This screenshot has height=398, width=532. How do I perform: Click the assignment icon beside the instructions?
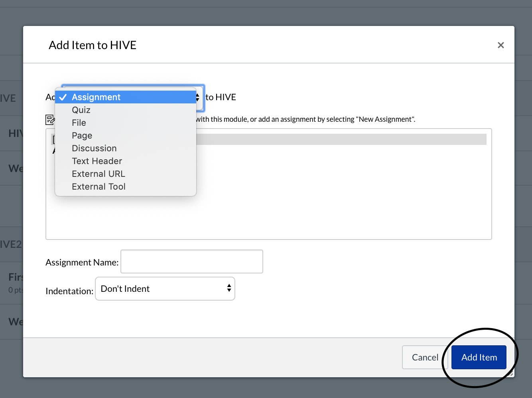coord(50,119)
